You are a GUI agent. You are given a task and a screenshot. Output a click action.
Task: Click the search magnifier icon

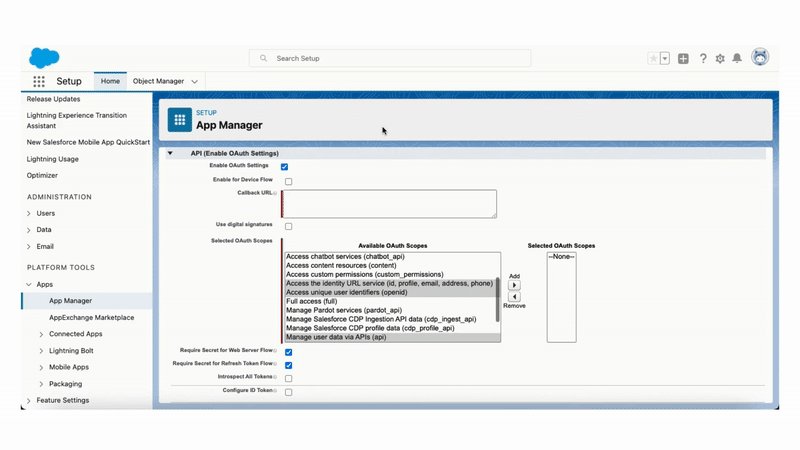[263, 58]
